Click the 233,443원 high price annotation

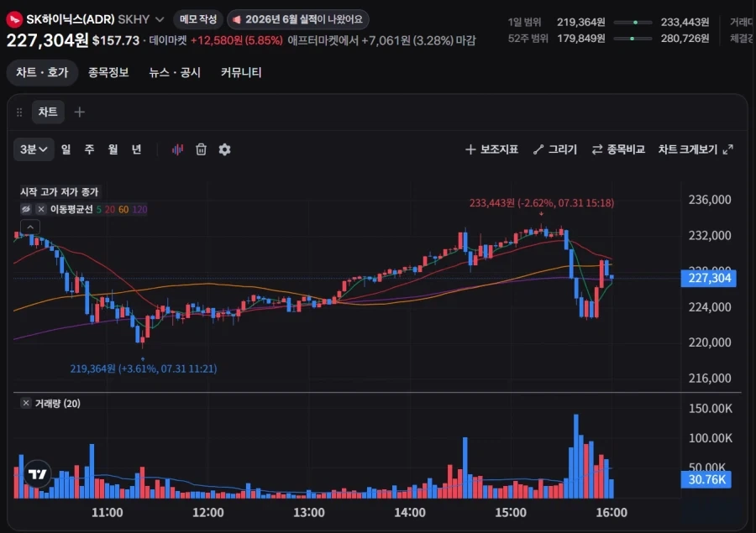(x=542, y=203)
